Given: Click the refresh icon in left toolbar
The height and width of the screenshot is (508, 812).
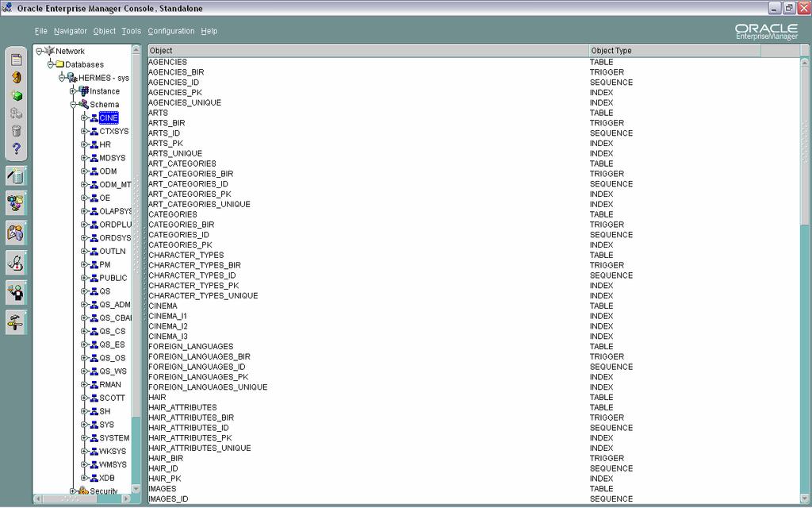Looking at the screenshot, I should [17, 78].
